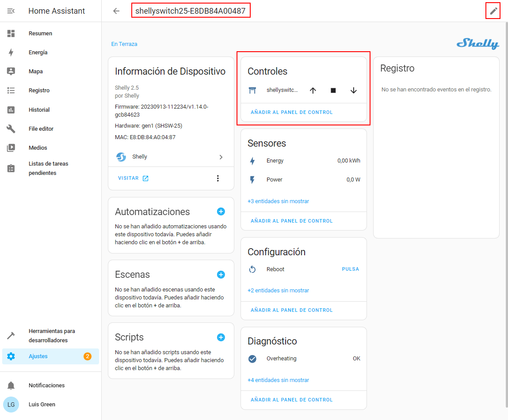Click the VISITAR device link
508x420 pixels.
tap(133, 178)
